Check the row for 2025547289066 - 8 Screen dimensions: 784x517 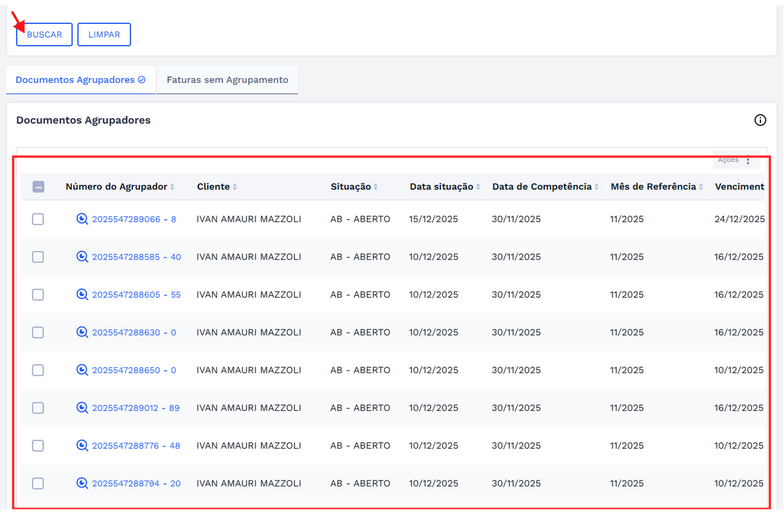[x=38, y=219]
